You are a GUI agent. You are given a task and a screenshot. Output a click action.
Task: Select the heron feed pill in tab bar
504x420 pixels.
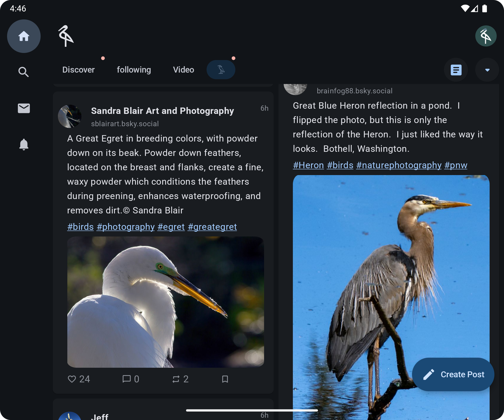[220, 69]
